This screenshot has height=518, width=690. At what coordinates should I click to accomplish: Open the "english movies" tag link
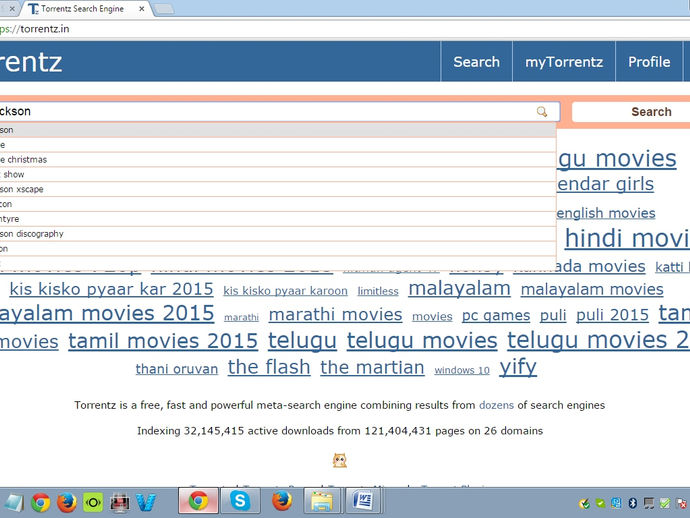point(606,213)
